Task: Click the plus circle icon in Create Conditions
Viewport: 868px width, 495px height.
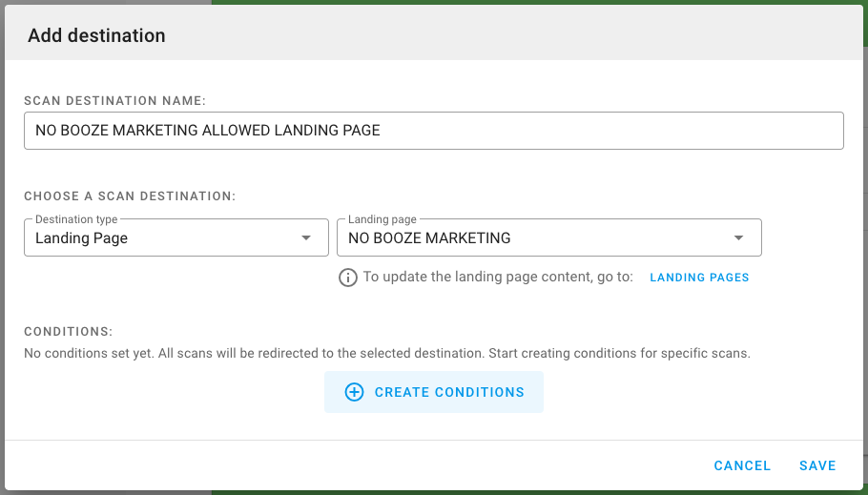Action: (354, 392)
